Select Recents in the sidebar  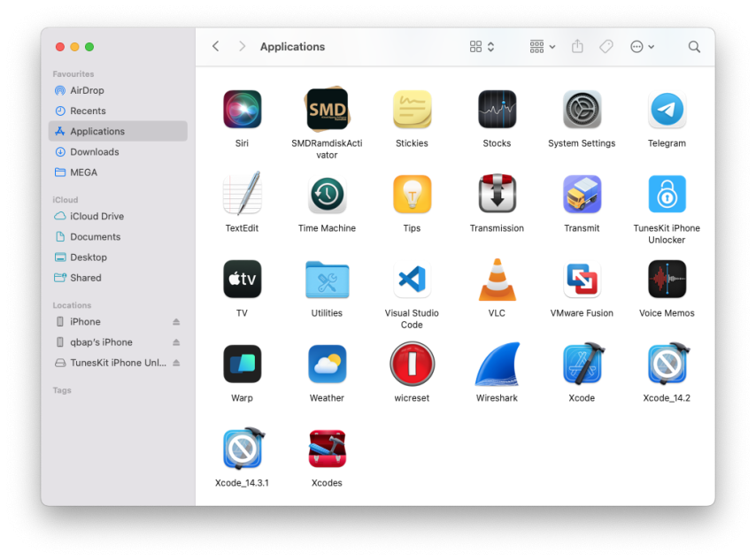[x=118, y=111]
